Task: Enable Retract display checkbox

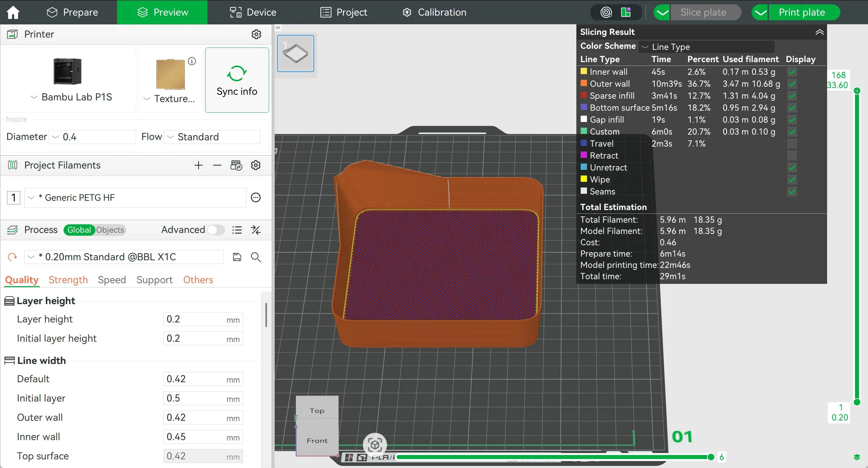Action: [792, 156]
